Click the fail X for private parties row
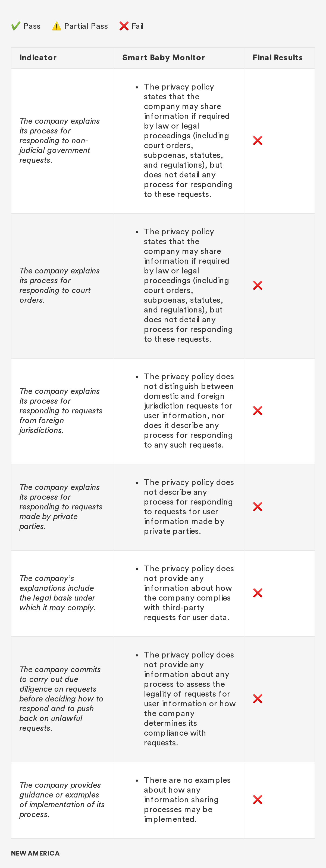This screenshot has width=326, height=868. [258, 507]
